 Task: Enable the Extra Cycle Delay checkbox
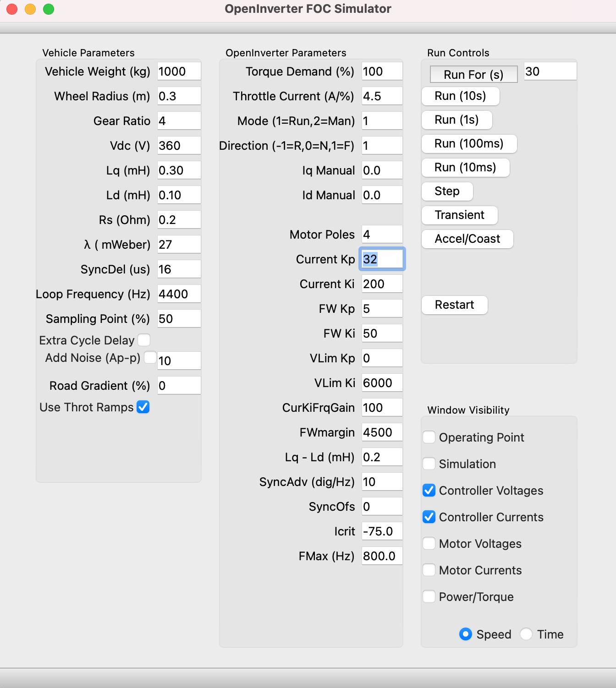[144, 340]
